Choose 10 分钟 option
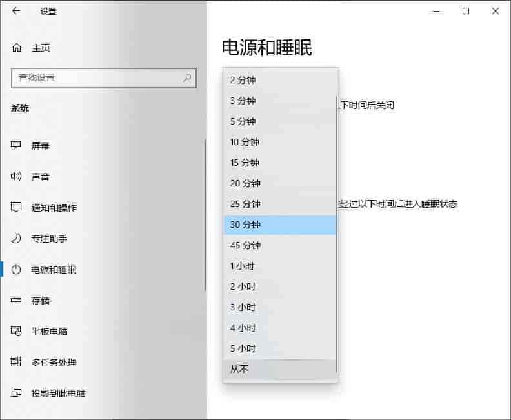Image resolution: width=511 pixels, height=420 pixels. [x=279, y=142]
